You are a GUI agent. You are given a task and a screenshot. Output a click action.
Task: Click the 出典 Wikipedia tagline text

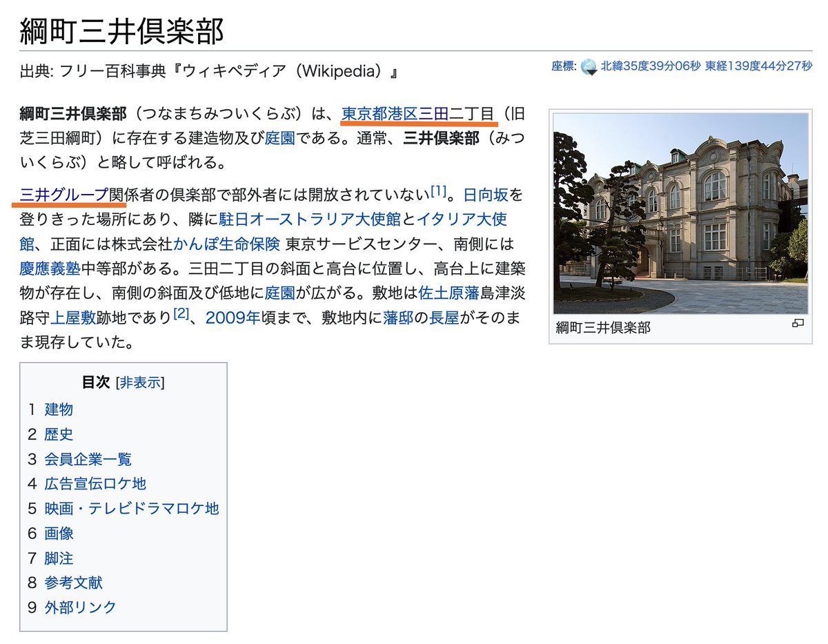point(210,71)
